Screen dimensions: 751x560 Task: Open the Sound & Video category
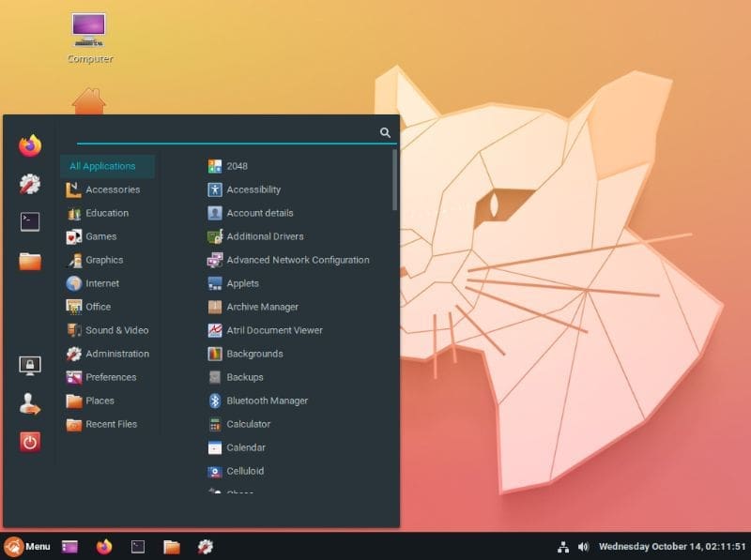pos(108,330)
